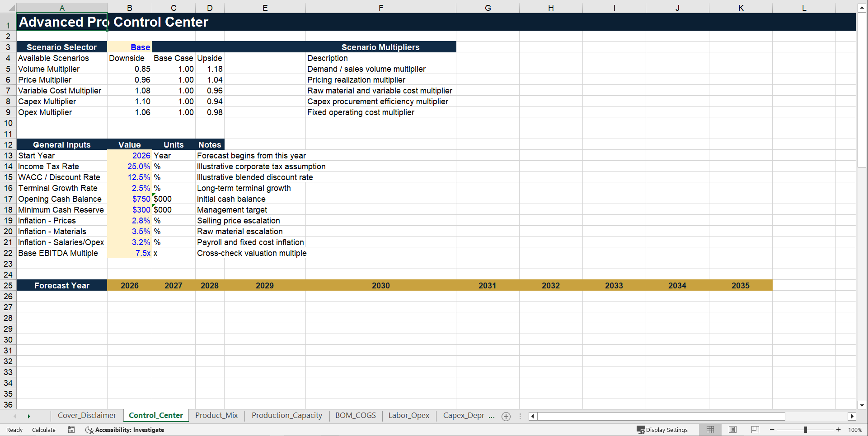Screen dimensions: 868x436
Task: Click the Capex Multiplier label
Action: click(x=62, y=102)
